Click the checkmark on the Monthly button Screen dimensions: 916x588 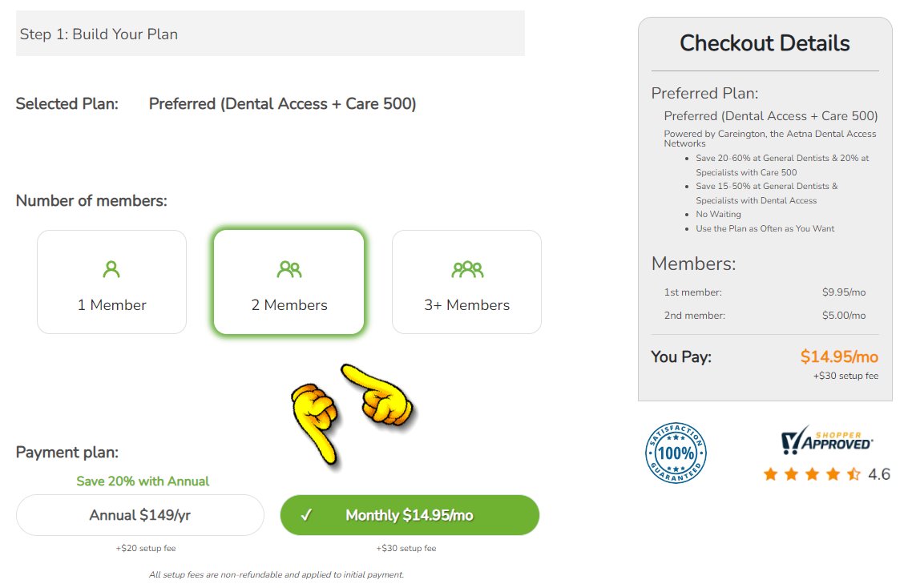click(306, 516)
